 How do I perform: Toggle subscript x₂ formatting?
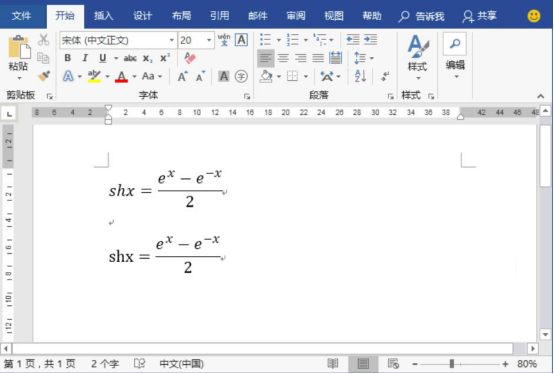(x=148, y=59)
